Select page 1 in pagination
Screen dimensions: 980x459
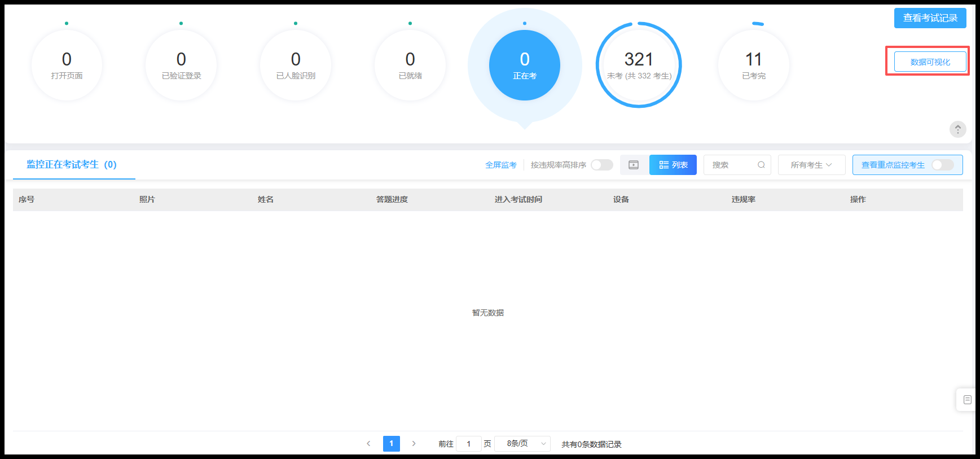tap(391, 444)
